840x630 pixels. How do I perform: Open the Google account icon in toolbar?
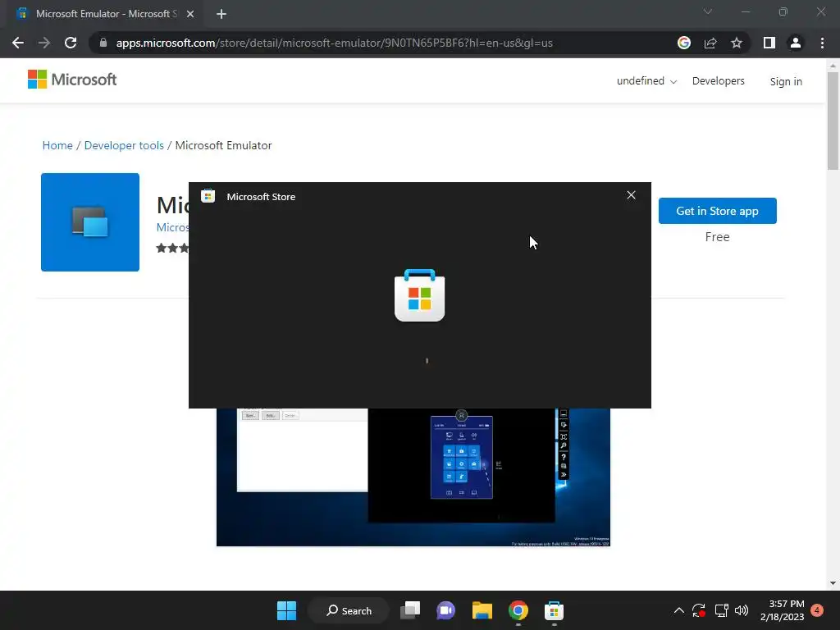683,43
